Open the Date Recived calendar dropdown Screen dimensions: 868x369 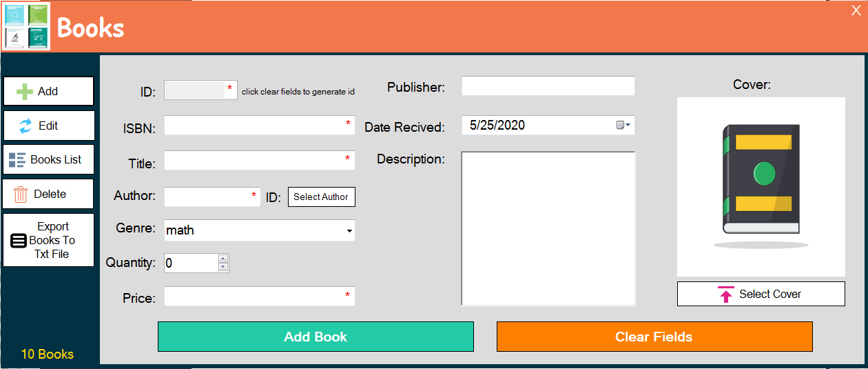pyautogui.click(x=624, y=126)
